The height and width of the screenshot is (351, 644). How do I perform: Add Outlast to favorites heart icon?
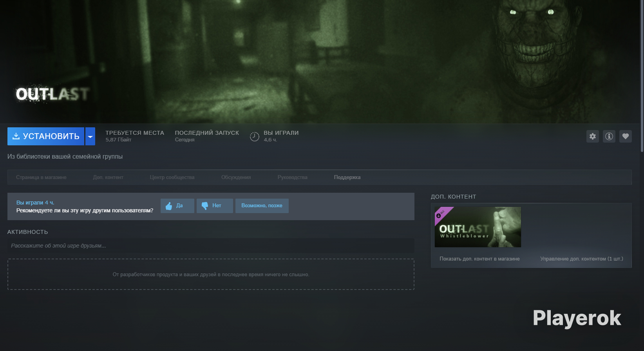[x=626, y=136]
